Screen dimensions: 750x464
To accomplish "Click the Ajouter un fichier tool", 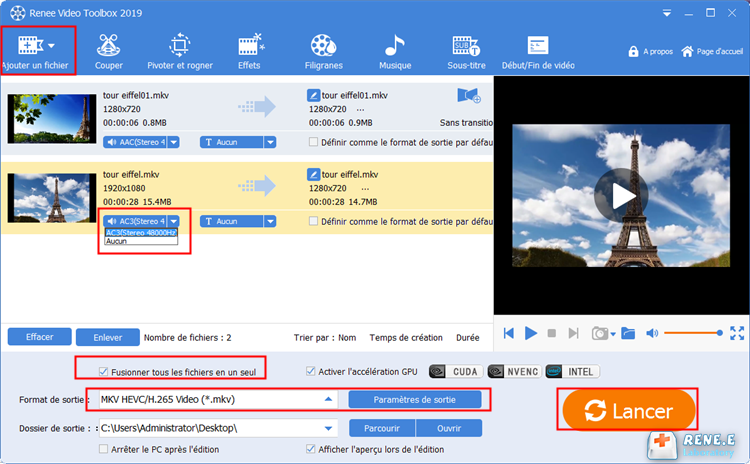I will 36,52.
